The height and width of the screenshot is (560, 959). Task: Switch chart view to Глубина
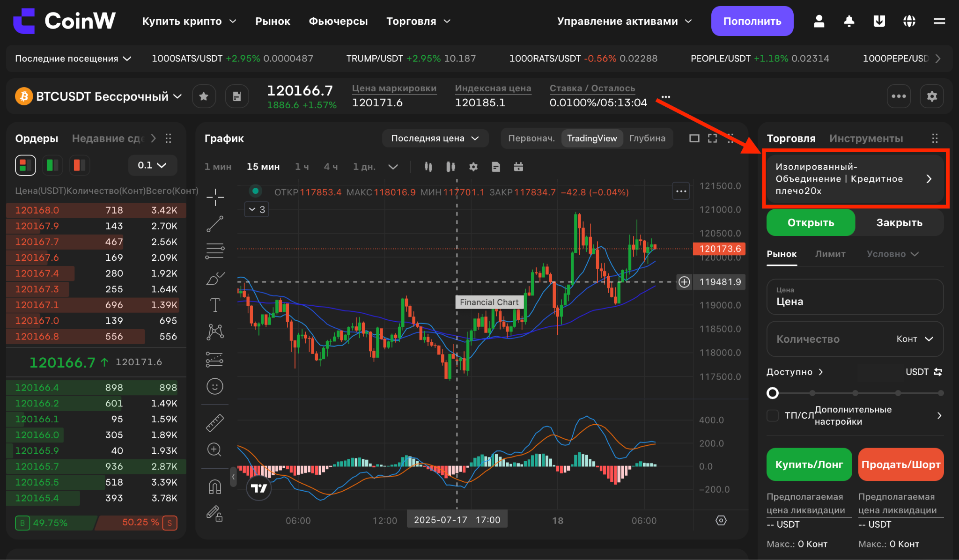point(647,138)
